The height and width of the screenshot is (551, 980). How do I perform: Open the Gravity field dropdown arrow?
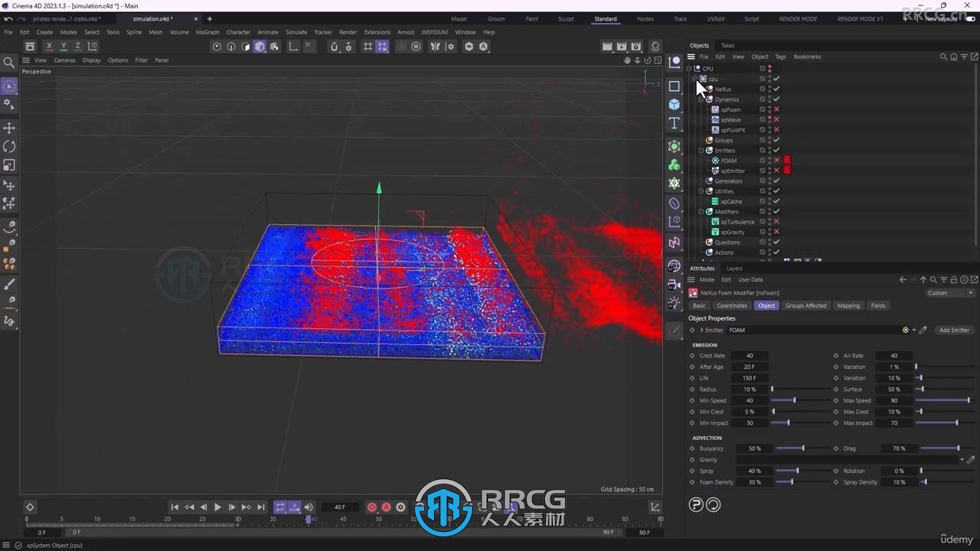(962, 460)
